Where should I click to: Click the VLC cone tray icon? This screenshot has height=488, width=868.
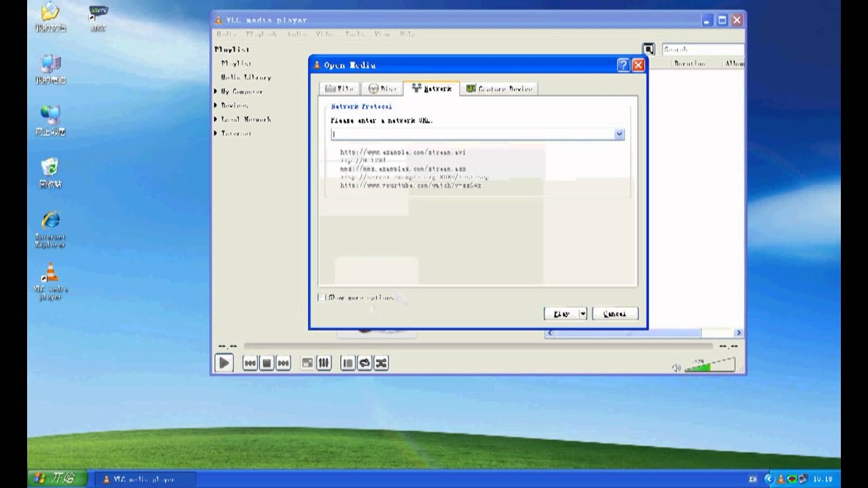coord(781,479)
